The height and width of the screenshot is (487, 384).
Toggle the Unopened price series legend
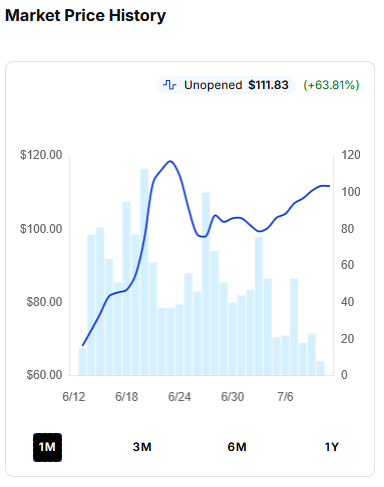tap(226, 85)
